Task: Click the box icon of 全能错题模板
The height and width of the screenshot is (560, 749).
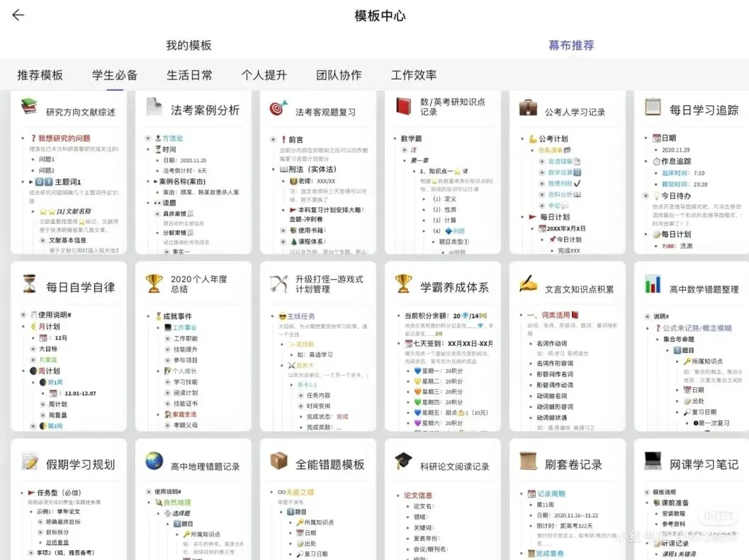Action: pos(278,461)
